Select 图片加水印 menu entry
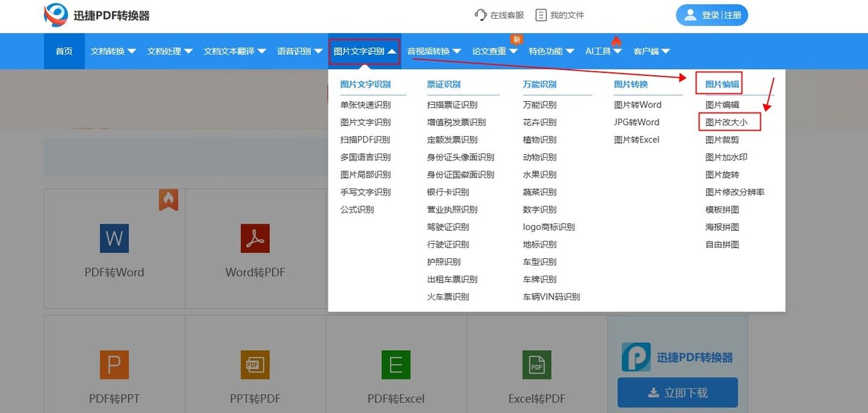The height and width of the screenshot is (413, 868). point(726,157)
